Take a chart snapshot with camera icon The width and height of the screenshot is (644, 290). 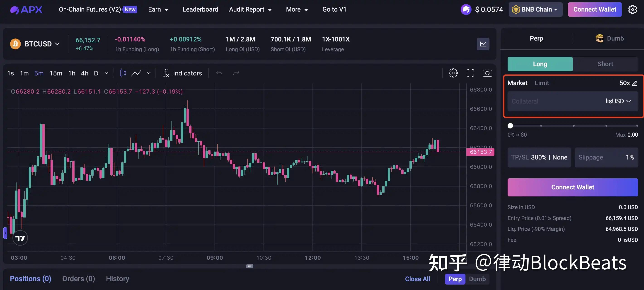click(487, 73)
